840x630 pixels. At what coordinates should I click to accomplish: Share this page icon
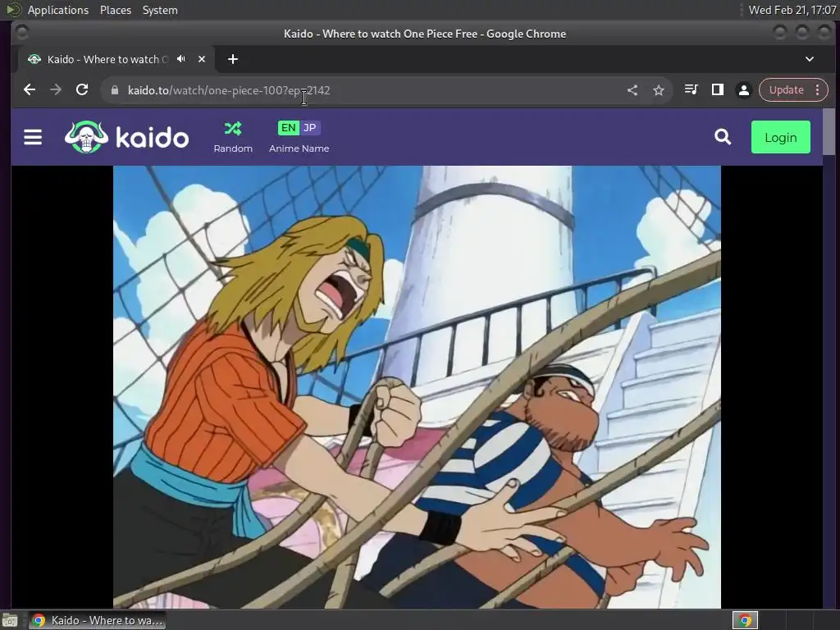pos(632,90)
